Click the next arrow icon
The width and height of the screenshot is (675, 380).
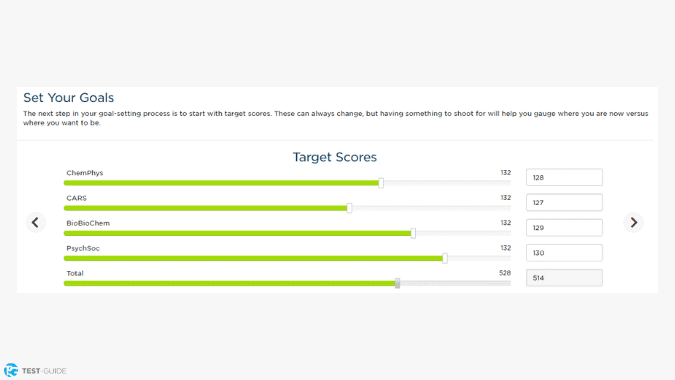tap(634, 222)
